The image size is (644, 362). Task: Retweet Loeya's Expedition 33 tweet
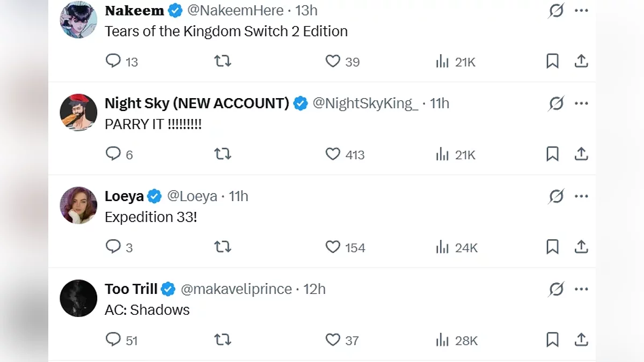coord(222,247)
